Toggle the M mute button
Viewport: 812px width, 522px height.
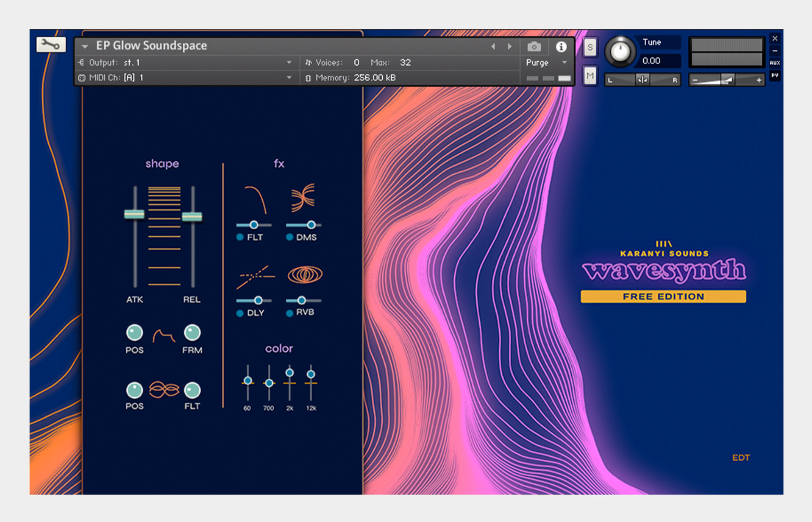tap(590, 75)
